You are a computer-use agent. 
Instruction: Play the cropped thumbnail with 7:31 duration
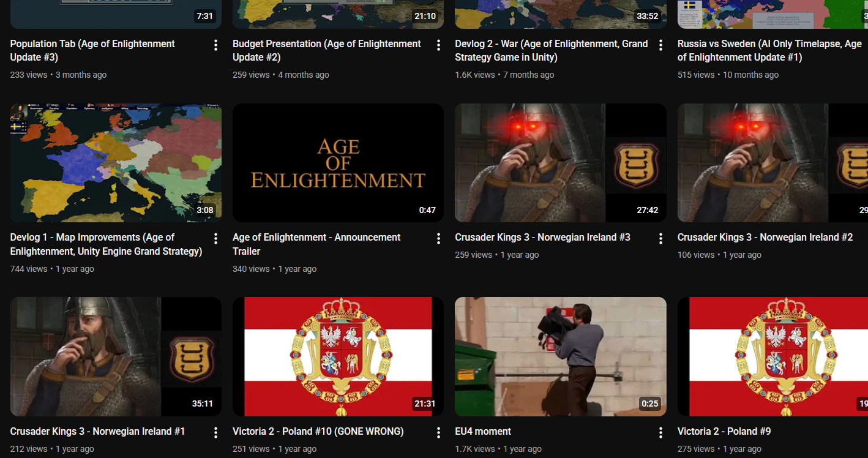(116, 14)
